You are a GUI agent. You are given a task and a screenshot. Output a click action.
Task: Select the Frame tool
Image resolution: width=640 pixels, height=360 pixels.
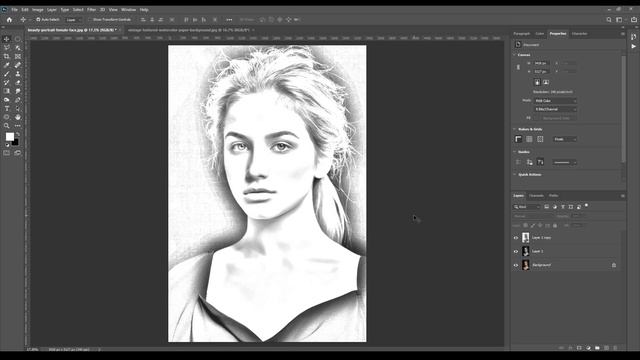18,56
